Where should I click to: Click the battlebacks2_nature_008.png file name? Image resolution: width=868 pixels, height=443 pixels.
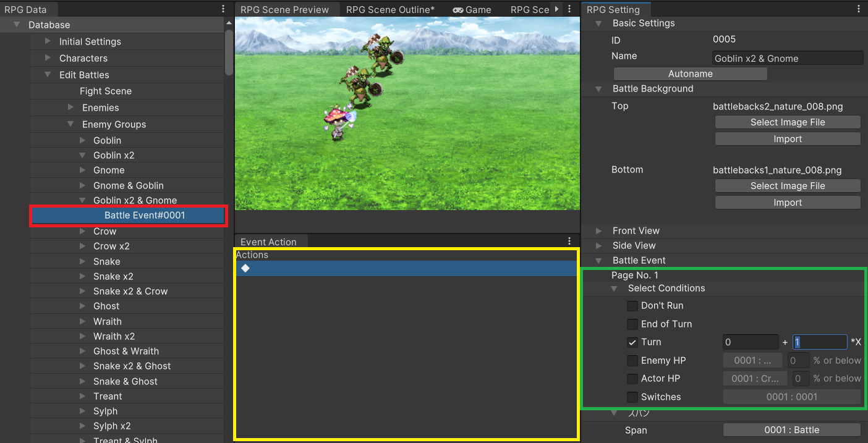pyautogui.click(x=777, y=106)
